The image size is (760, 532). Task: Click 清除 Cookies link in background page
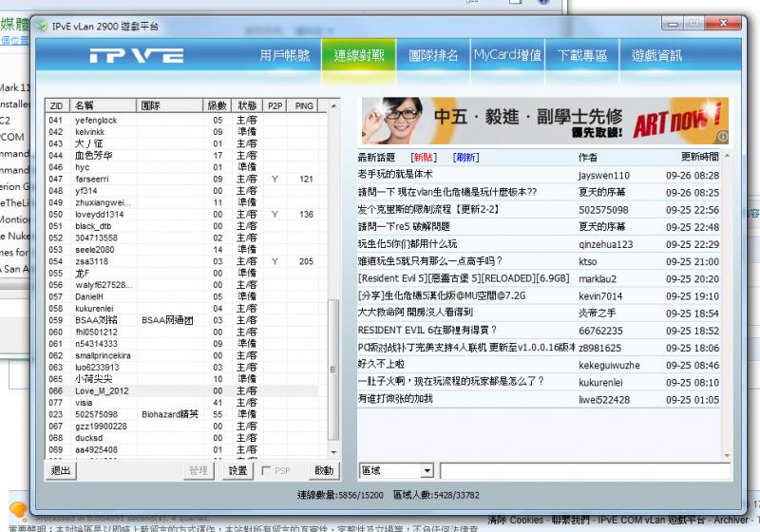pos(515,521)
